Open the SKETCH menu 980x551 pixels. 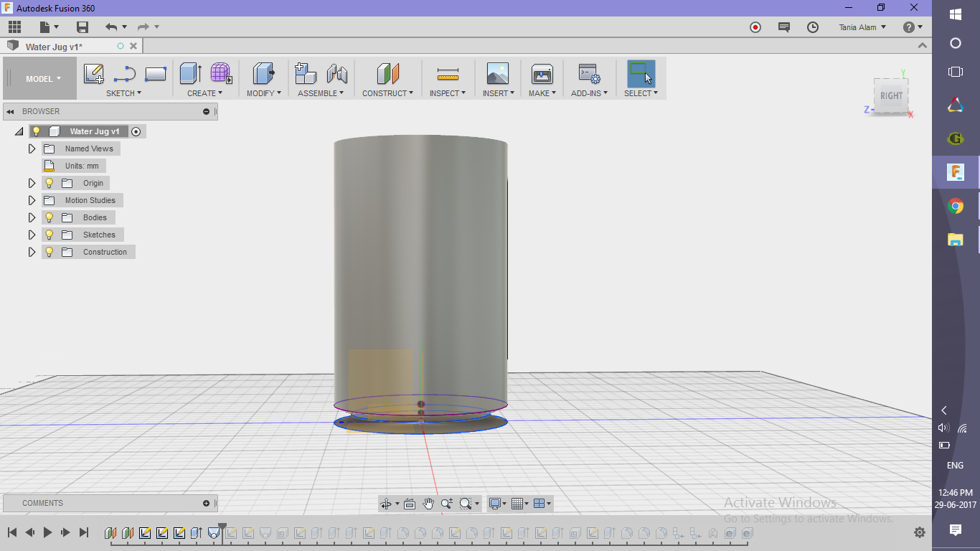coord(123,93)
